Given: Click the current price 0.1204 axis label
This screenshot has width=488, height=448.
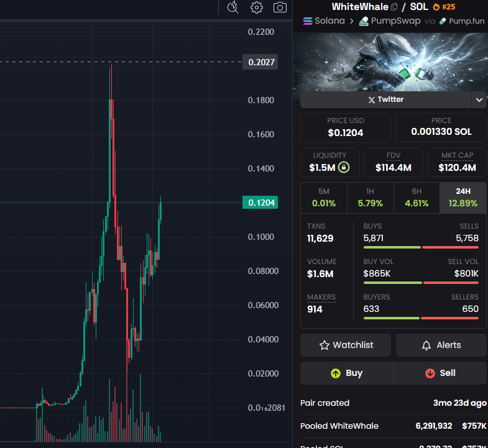Looking at the screenshot, I should (x=260, y=203).
